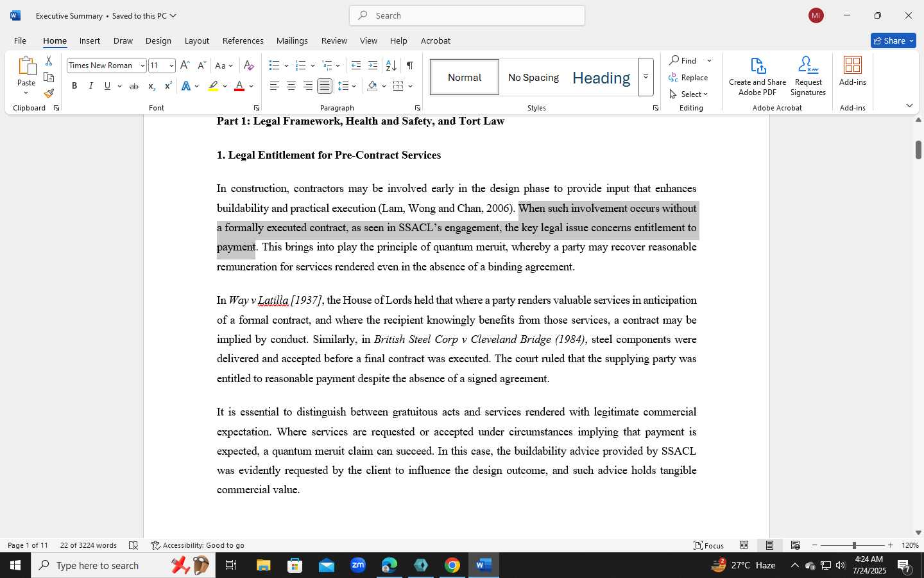Increase font size with grow icon

(185, 66)
